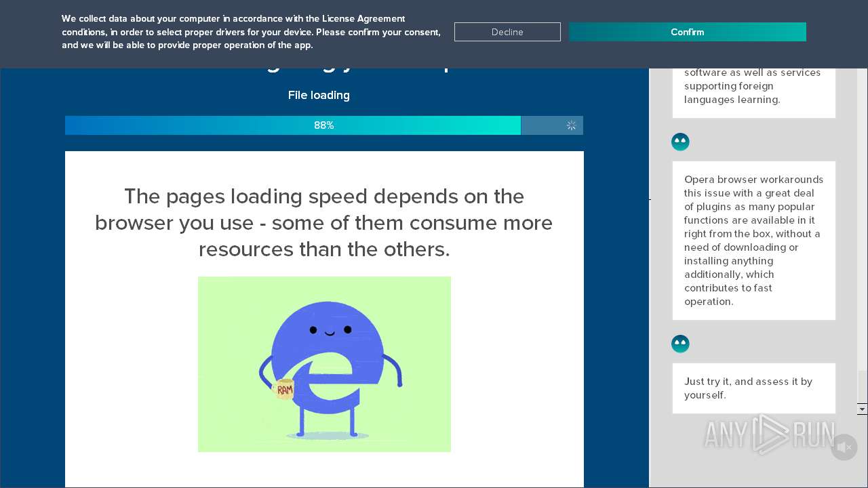
Task: Click the "Just try it, and assess it by yourself." message
Action: tap(754, 388)
